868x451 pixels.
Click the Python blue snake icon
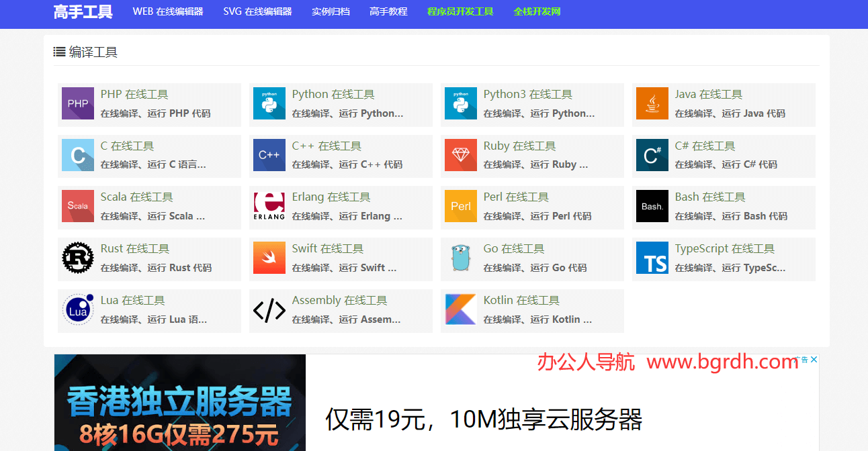[269, 103]
